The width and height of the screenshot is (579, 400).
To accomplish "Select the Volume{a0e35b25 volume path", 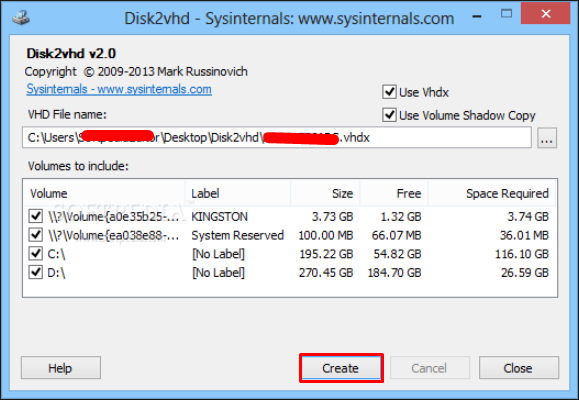I will [x=114, y=216].
